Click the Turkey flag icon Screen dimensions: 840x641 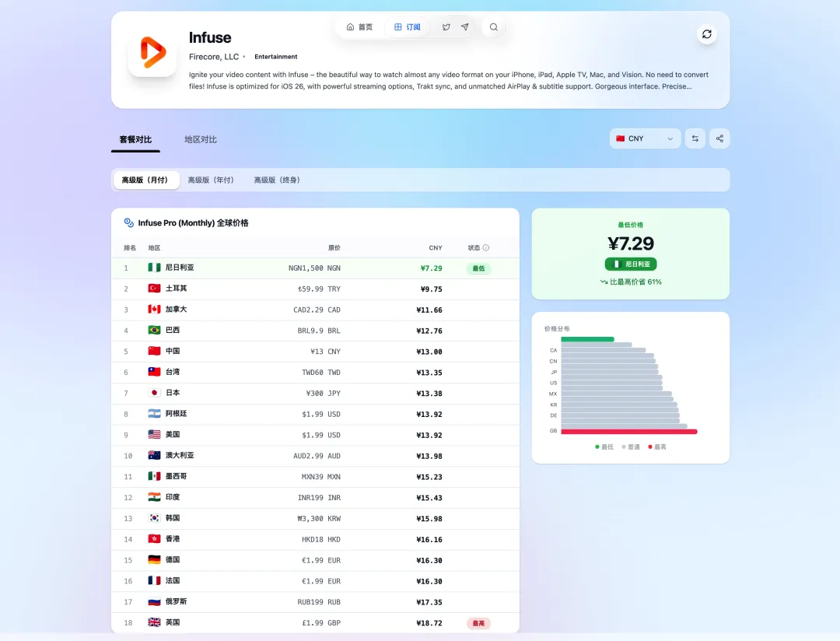point(154,289)
